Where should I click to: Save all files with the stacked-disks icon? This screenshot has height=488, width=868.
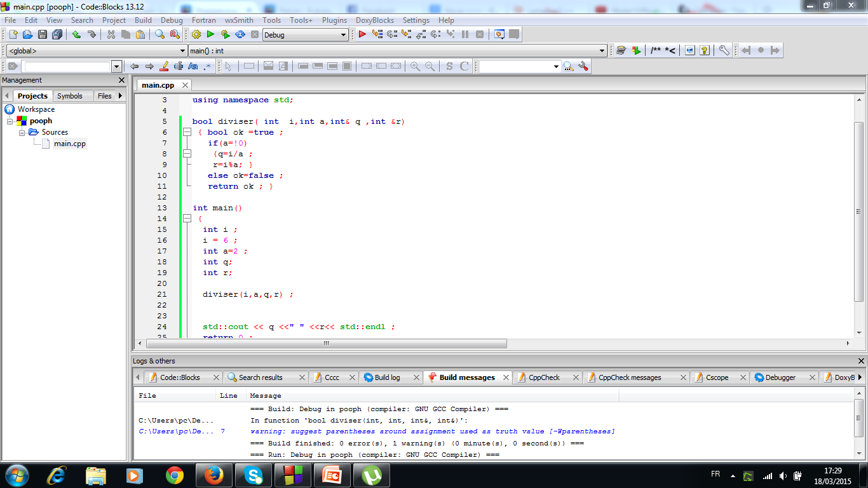(58, 34)
